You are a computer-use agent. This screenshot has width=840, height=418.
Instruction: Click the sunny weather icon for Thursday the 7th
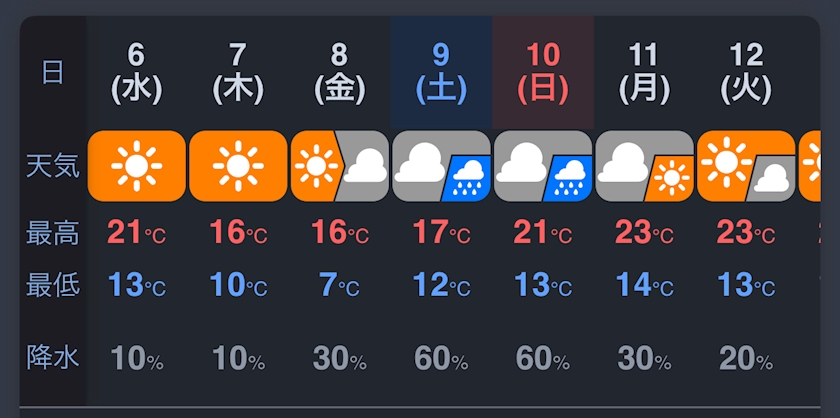238,165
